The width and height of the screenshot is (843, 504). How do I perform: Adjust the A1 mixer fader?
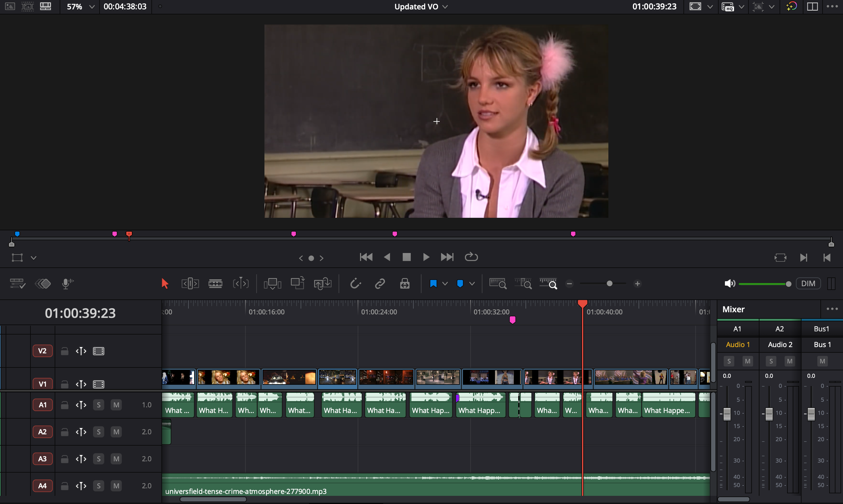click(727, 414)
